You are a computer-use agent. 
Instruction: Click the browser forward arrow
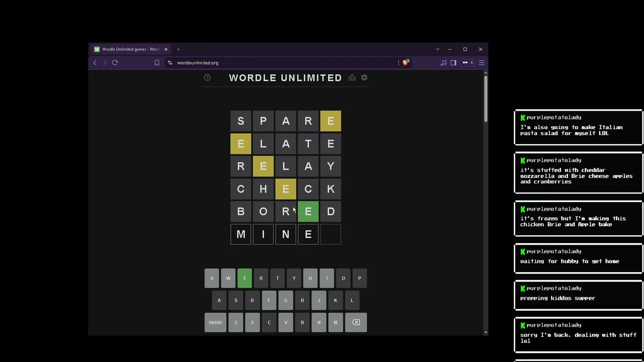105,63
